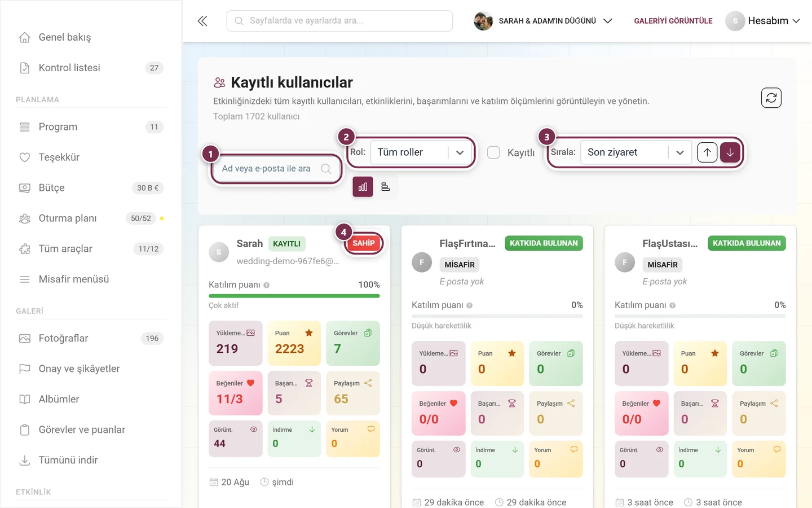Screen dimensions: 812x508
Task: Expand the Hesabım account menu
Action: [763, 21]
